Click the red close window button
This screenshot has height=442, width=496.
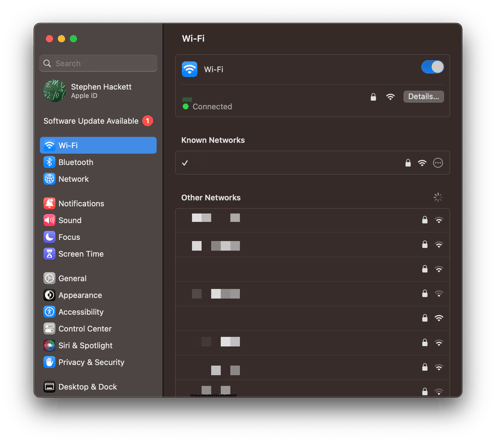coord(49,39)
